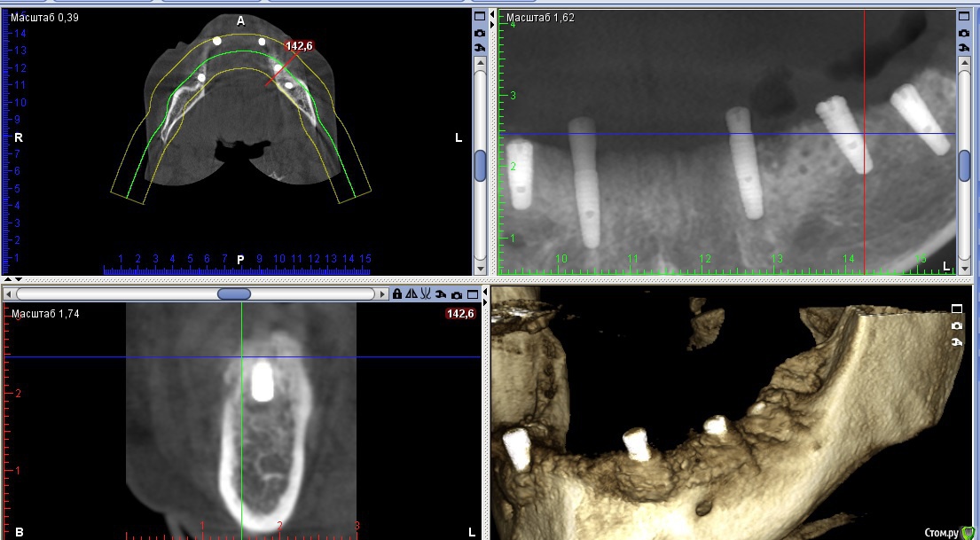The width and height of the screenshot is (980, 540).
Task: Capture axial view with camera icon
Action: coord(480,32)
